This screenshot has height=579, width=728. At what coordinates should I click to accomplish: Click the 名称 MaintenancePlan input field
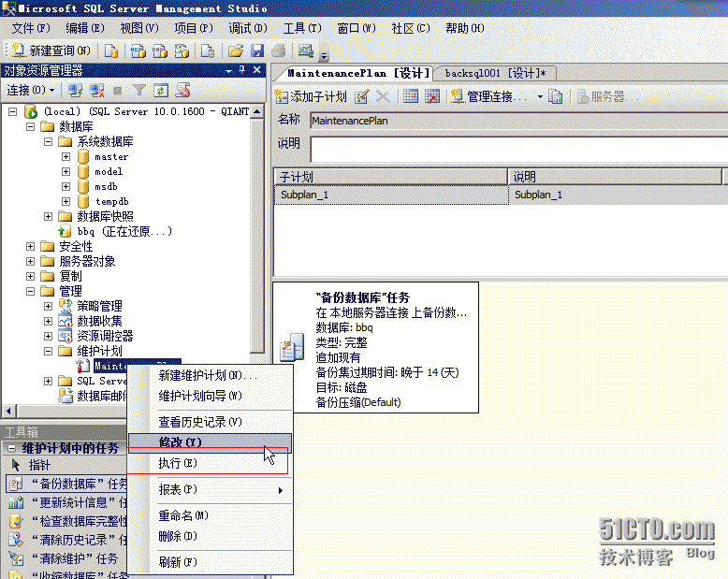click(x=518, y=121)
